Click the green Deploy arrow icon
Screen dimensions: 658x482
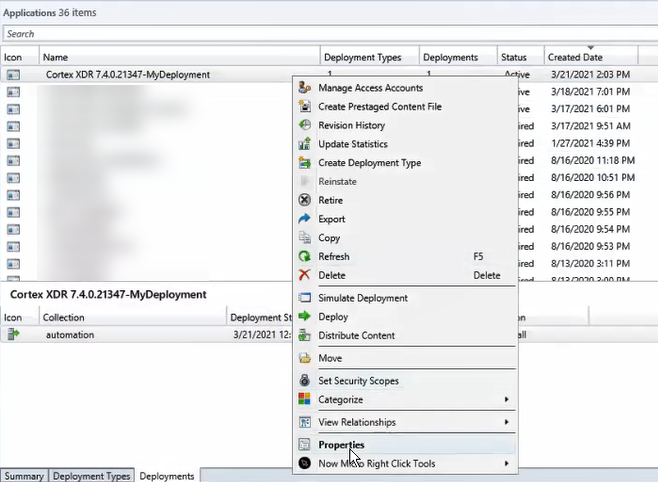(305, 317)
